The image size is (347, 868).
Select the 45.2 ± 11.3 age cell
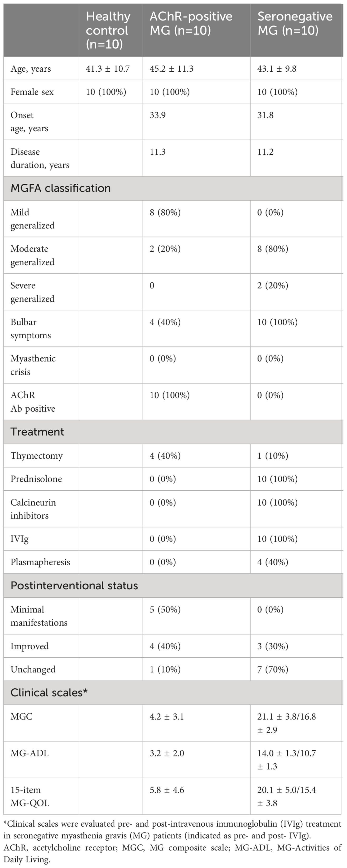172,69
